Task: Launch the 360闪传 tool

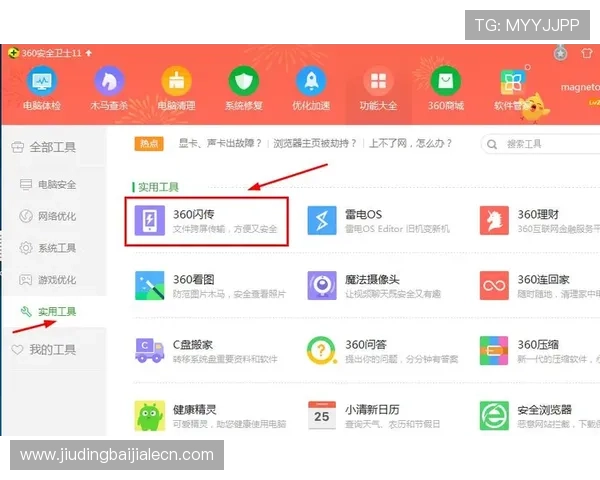Action: tap(206, 221)
